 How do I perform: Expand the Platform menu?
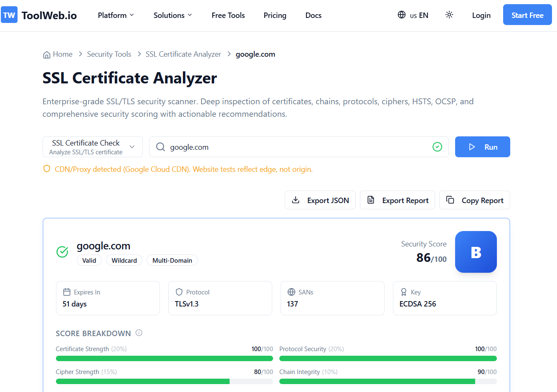tap(116, 15)
